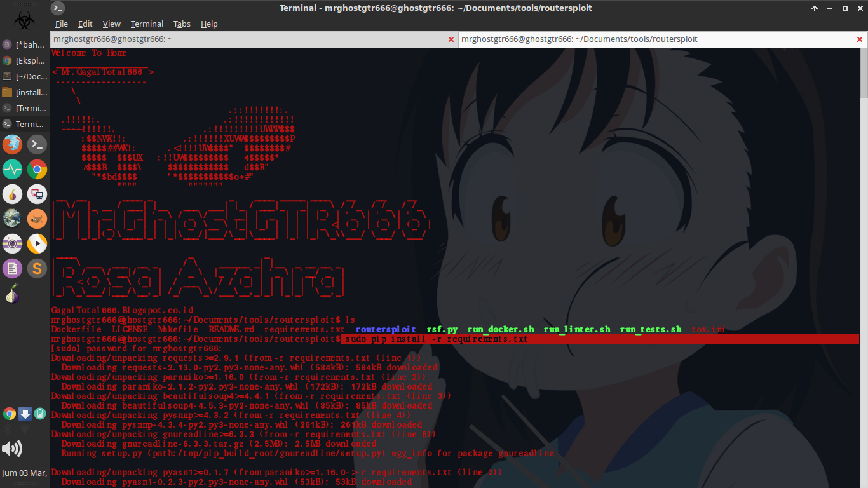Click the up-arrow roll-up window button
The image size is (868, 488).
point(815,8)
